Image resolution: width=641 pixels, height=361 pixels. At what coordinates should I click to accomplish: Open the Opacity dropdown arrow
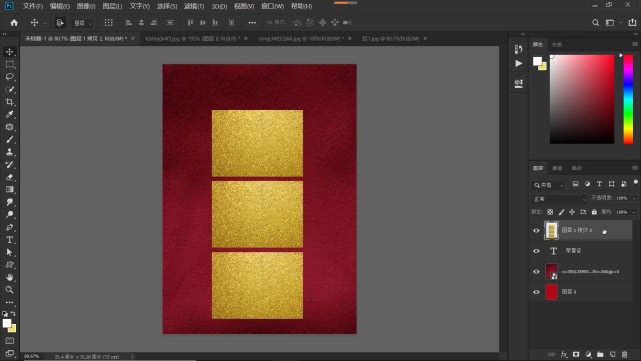634,198
